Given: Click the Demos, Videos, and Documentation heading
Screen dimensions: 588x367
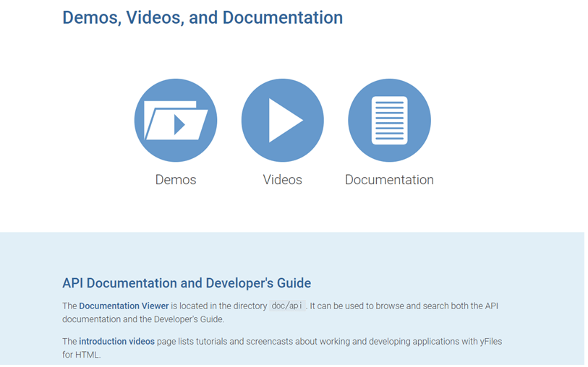Looking at the screenshot, I should point(203,17).
